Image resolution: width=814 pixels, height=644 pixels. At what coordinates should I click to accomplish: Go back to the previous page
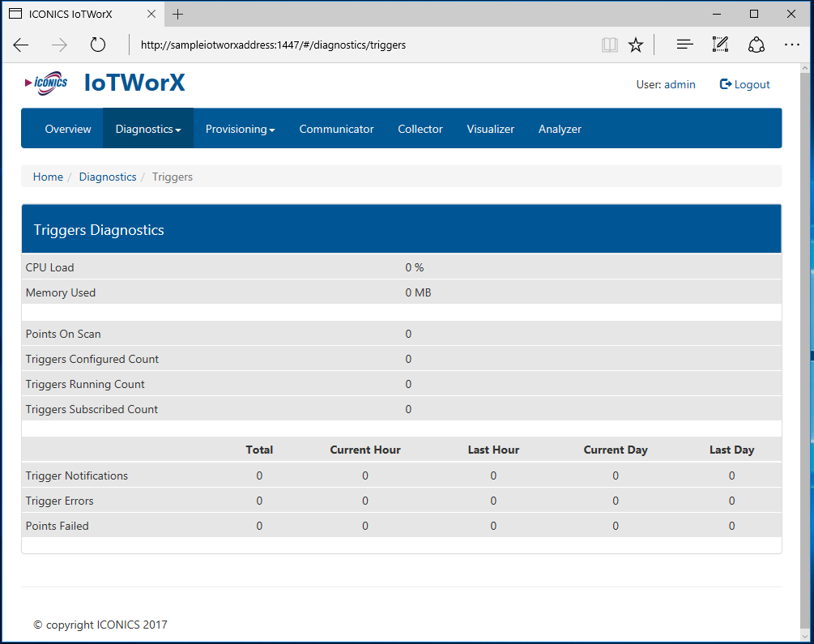[21, 45]
